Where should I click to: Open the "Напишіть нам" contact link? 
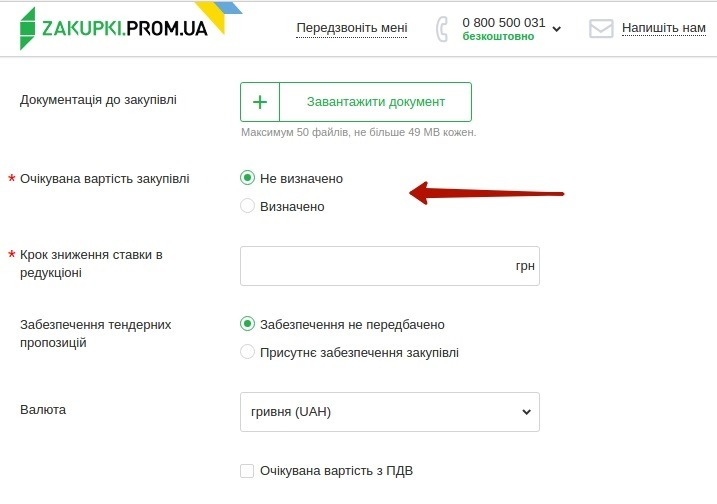point(664,28)
